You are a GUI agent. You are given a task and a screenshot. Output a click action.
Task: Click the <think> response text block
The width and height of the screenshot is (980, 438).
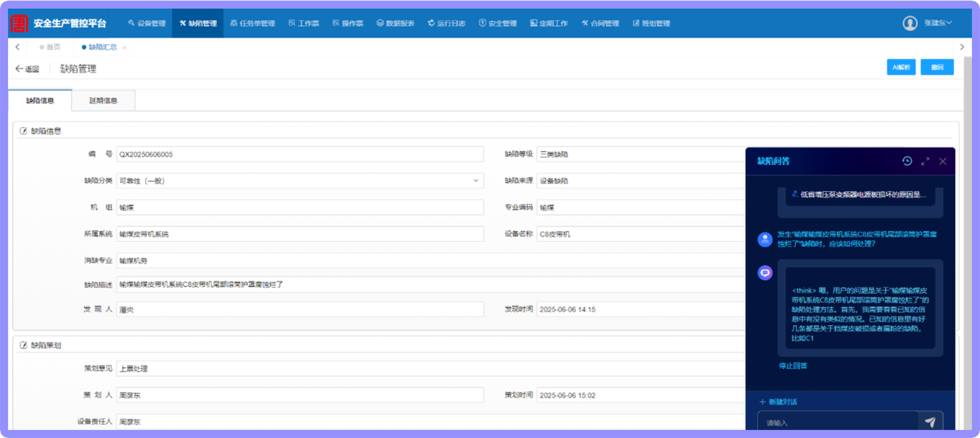click(x=860, y=314)
